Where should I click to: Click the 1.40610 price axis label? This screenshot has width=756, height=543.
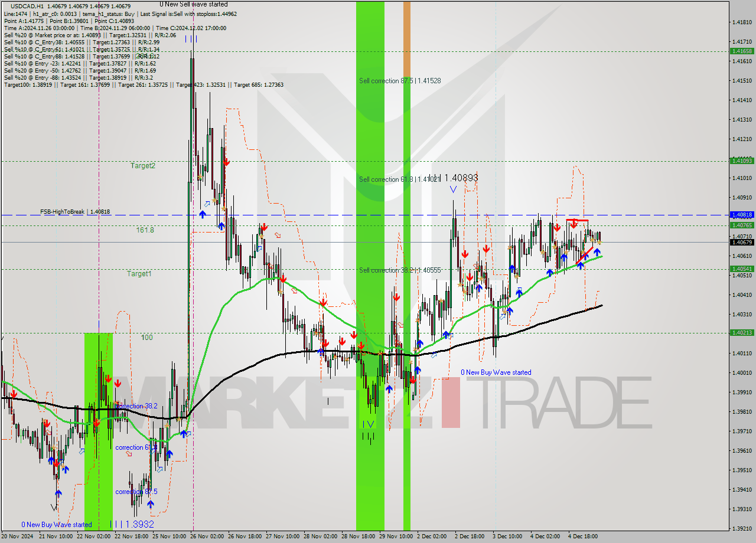[x=742, y=256]
